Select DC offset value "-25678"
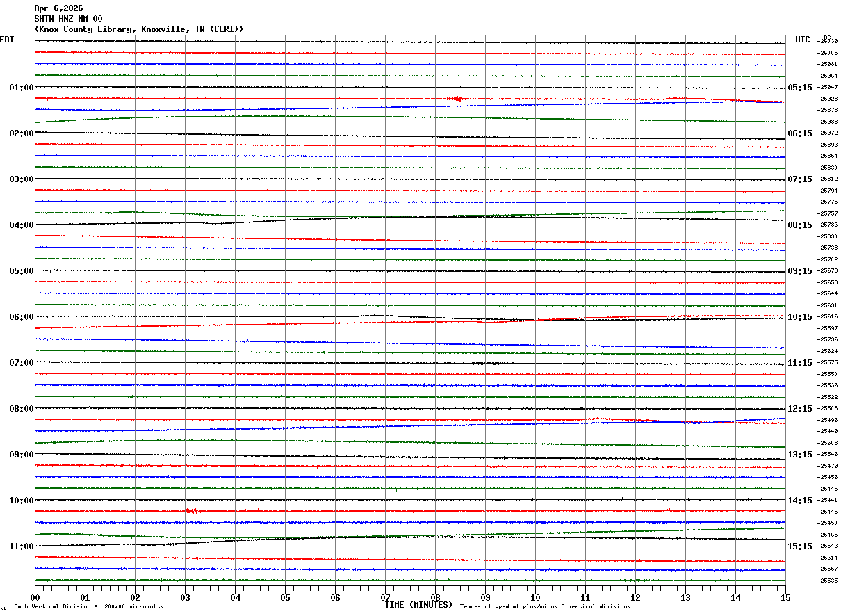Screen dimensions: 841x616 pyautogui.click(x=828, y=271)
